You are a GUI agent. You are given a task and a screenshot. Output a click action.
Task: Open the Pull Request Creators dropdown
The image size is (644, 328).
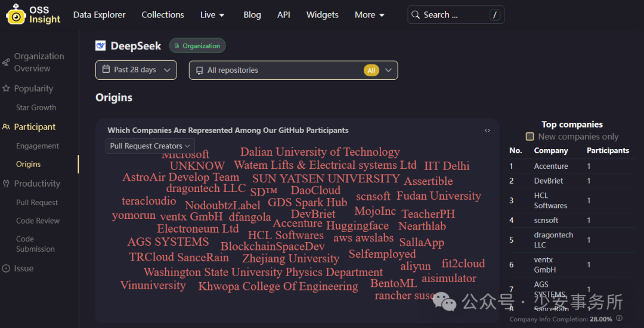pos(150,146)
